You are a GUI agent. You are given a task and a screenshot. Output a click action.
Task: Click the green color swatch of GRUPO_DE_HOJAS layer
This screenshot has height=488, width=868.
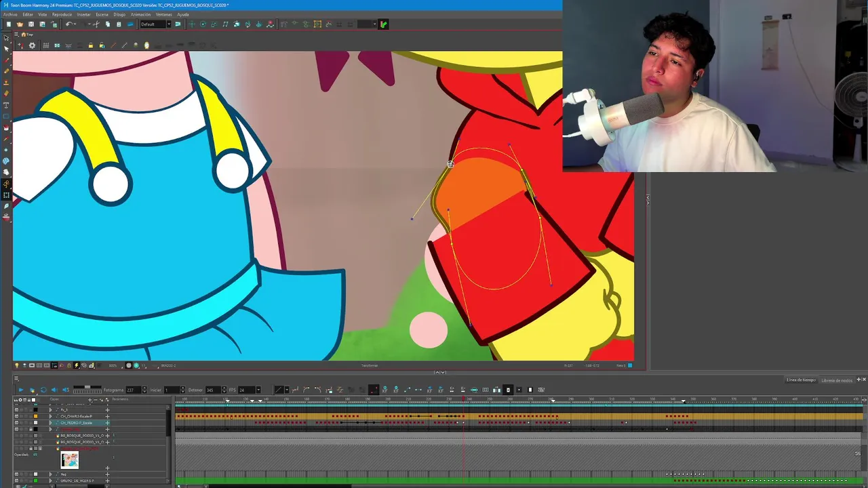tap(36, 481)
